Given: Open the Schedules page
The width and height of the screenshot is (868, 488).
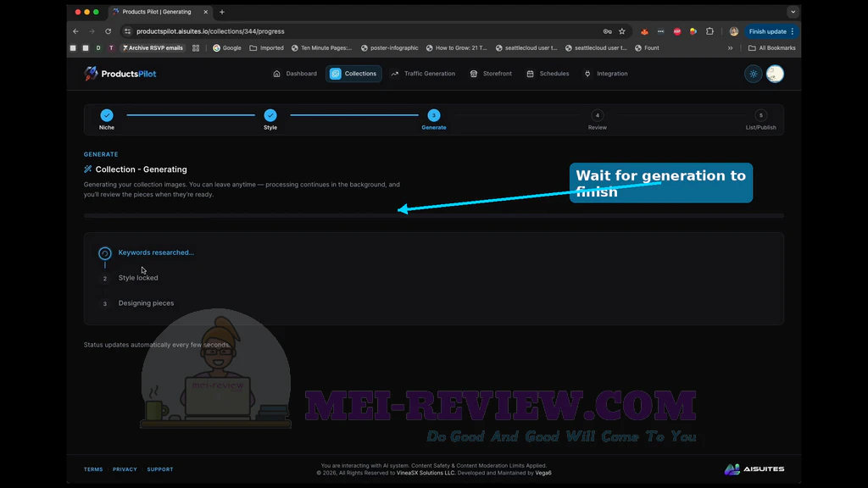Looking at the screenshot, I should click(x=548, y=74).
